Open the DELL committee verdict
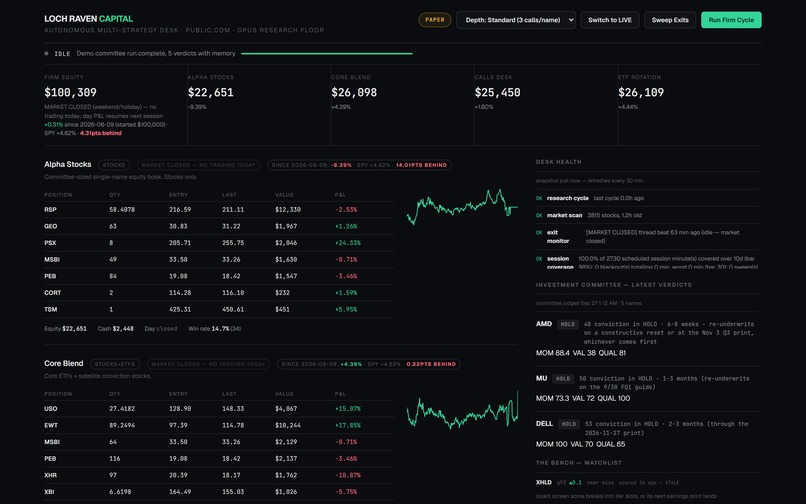The width and height of the screenshot is (806, 504). (x=647, y=434)
